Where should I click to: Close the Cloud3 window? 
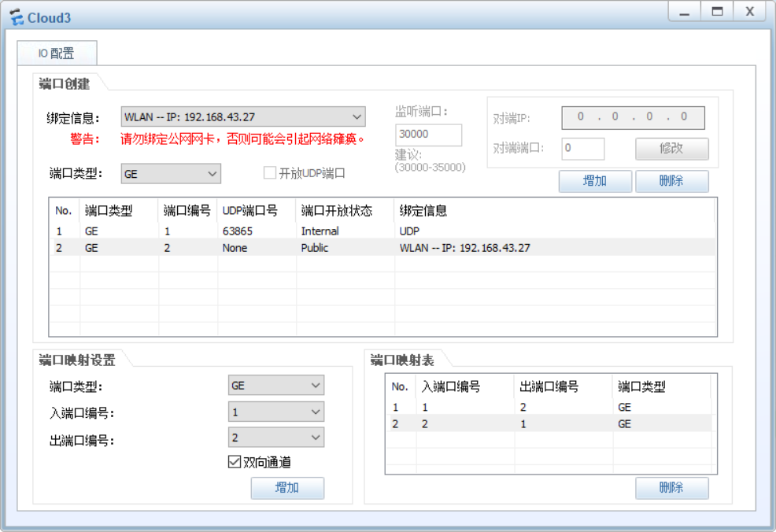[x=750, y=12]
